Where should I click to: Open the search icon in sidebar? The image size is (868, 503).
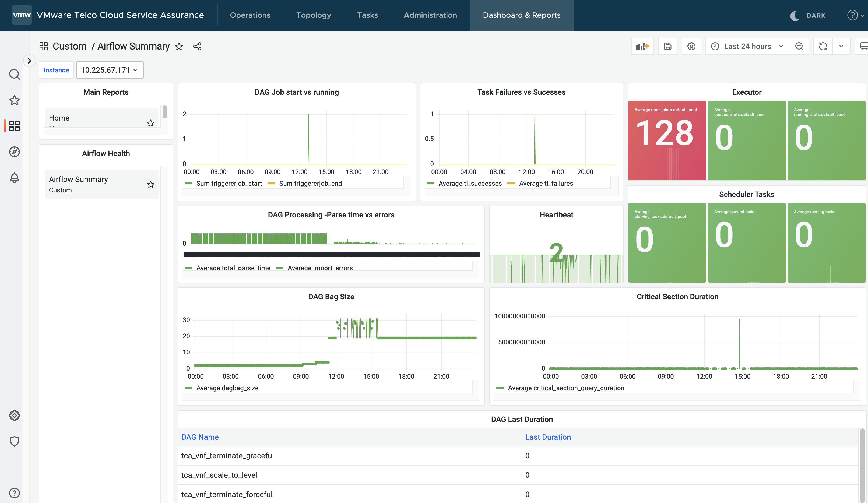[x=14, y=75]
